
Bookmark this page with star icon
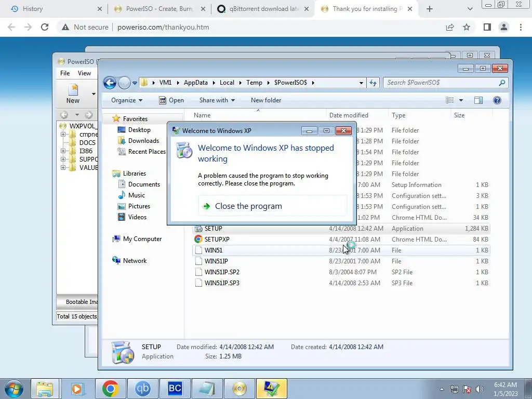click(x=467, y=27)
